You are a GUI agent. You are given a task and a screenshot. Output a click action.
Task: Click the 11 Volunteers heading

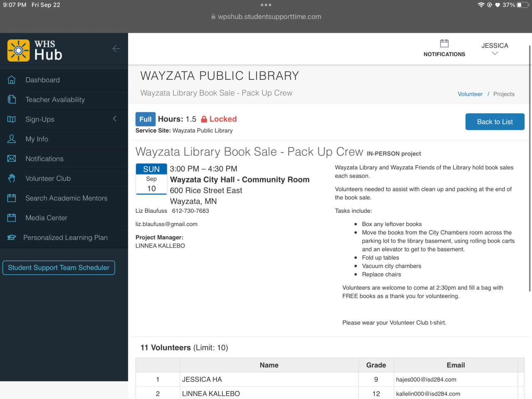(165, 347)
